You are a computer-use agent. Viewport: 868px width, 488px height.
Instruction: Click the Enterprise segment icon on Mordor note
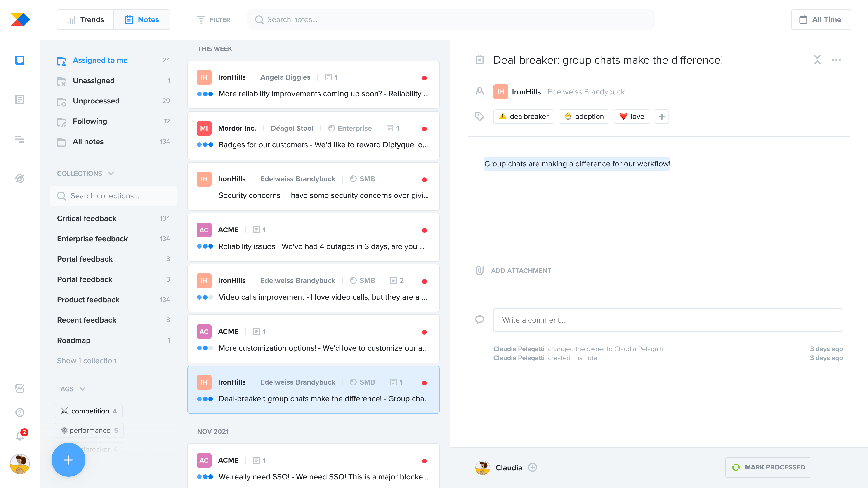(x=331, y=128)
